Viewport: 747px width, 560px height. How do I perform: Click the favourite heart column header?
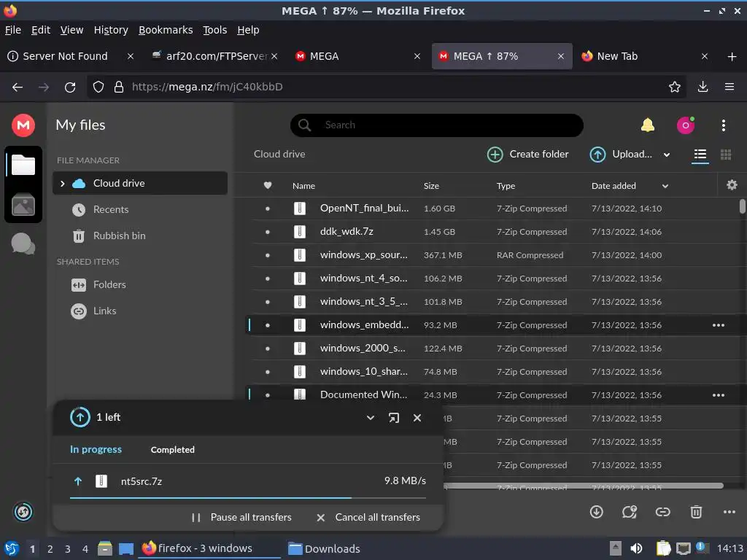tap(268, 186)
